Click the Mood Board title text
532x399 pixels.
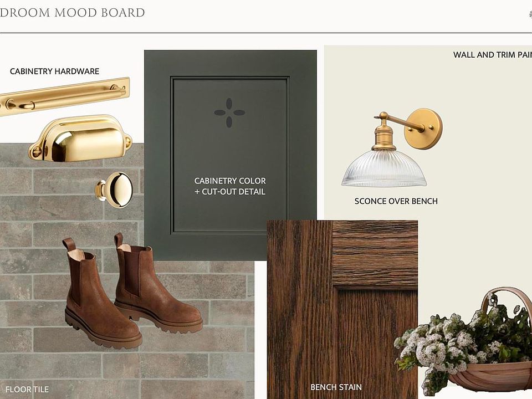pos(72,13)
